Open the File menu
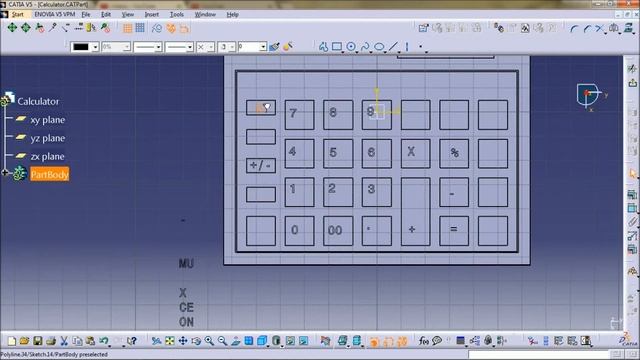Viewport: 640px width, 360px height. point(86,14)
